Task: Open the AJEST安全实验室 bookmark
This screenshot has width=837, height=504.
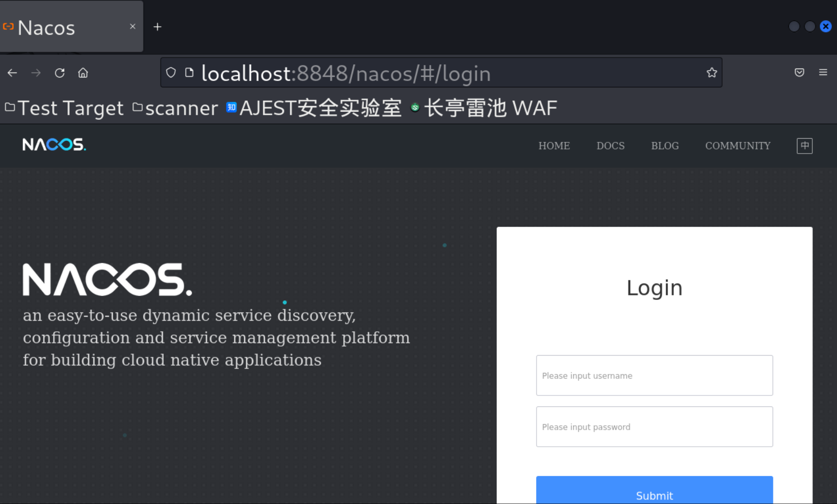Action: [314, 108]
